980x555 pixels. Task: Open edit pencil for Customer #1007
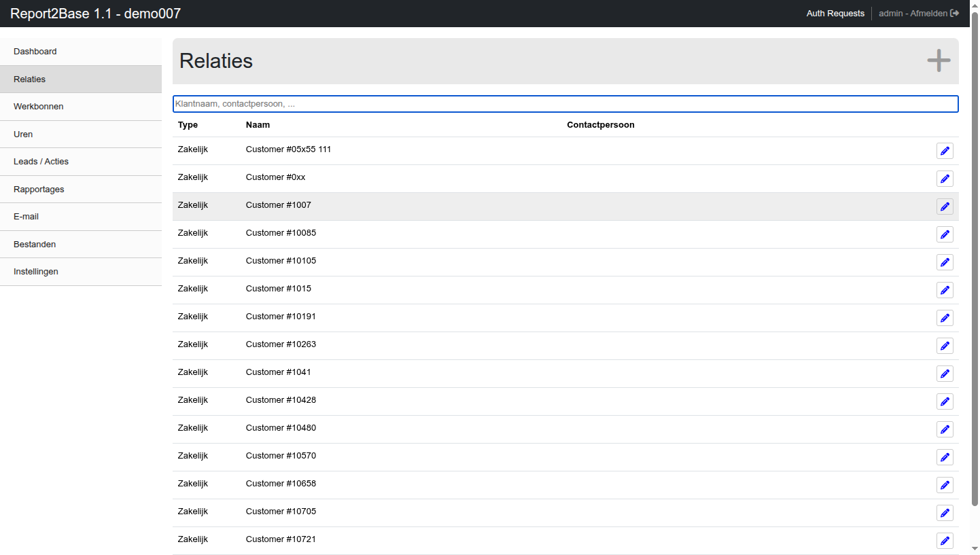point(945,207)
